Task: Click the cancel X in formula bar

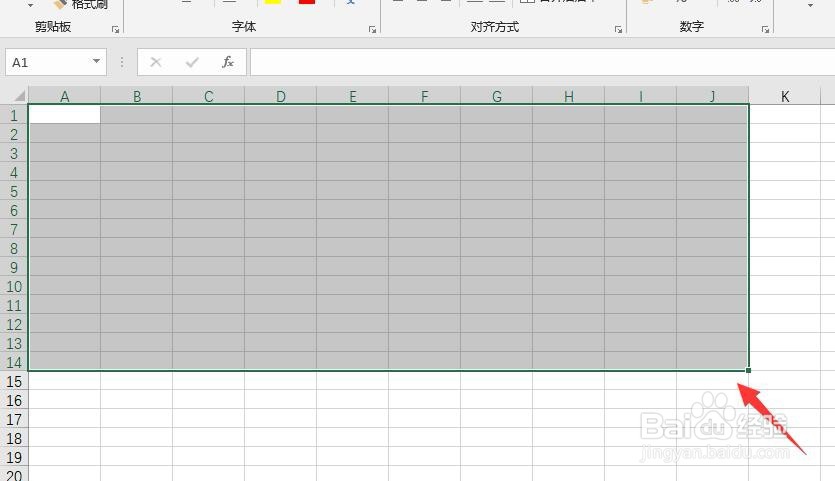Action: coord(155,62)
